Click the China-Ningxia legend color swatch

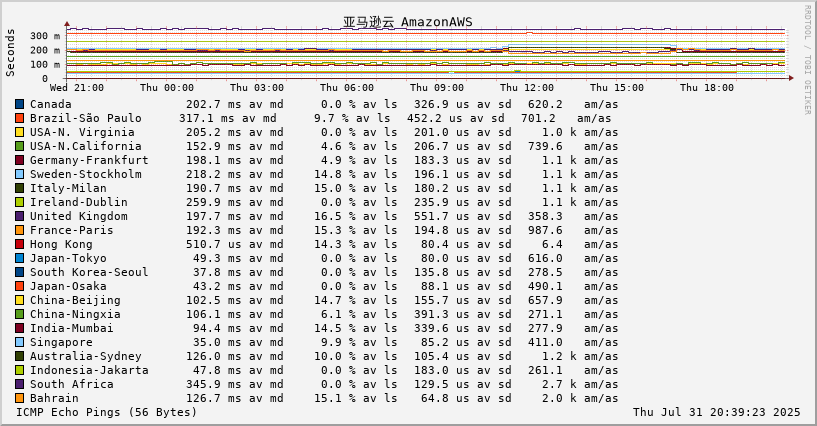(20, 315)
